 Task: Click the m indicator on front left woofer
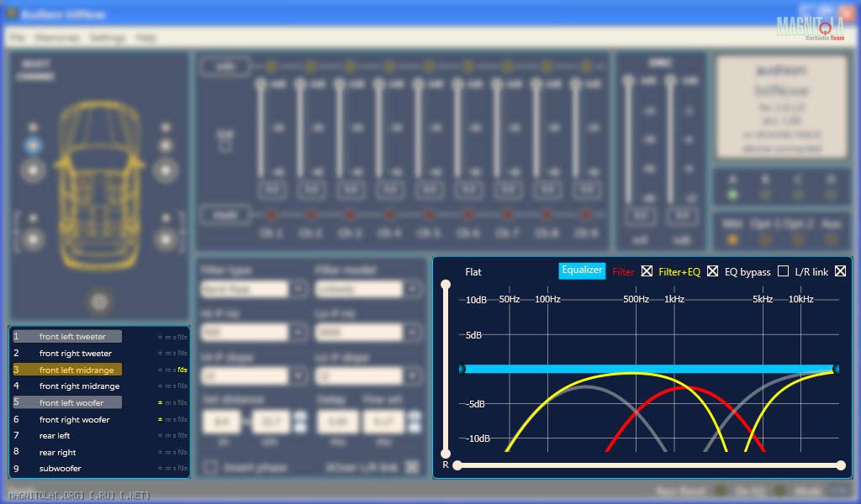[x=168, y=403]
